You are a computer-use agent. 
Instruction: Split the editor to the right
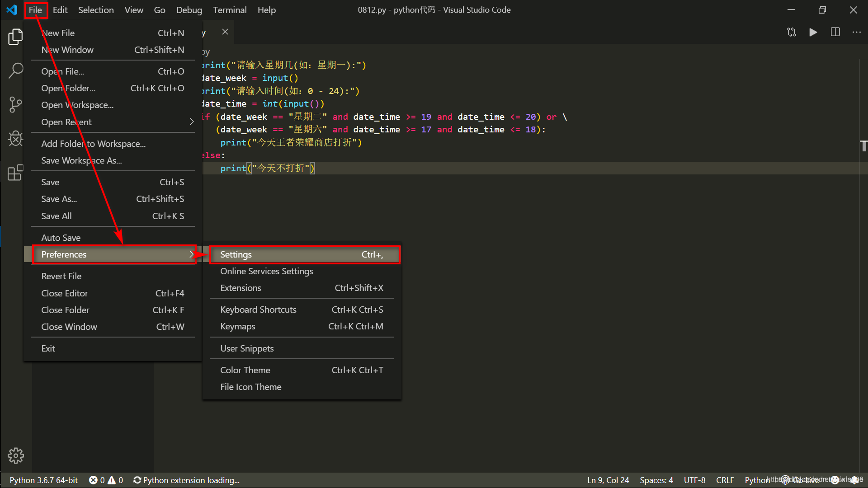(835, 32)
